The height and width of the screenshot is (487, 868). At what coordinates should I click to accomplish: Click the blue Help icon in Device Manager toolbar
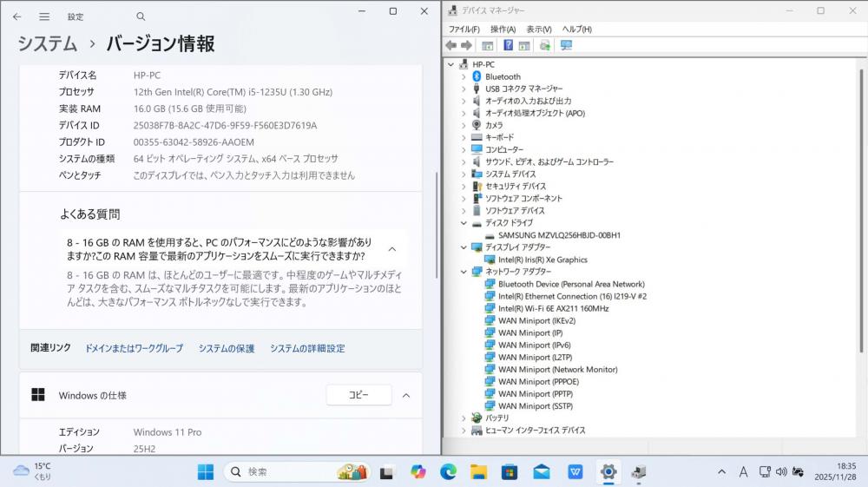508,45
